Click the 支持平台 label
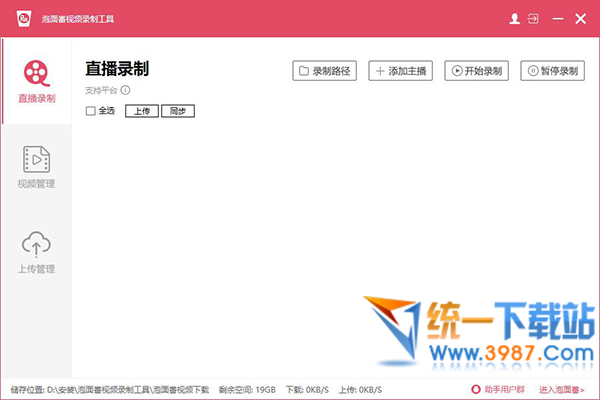The width and height of the screenshot is (600, 400). click(x=101, y=90)
